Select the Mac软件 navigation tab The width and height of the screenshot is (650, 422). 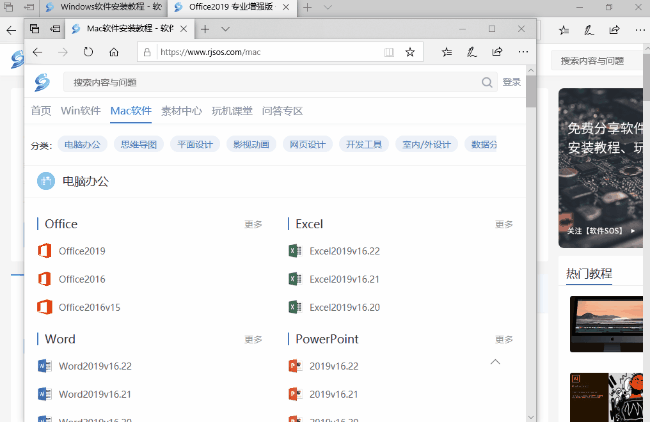click(x=131, y=111)
